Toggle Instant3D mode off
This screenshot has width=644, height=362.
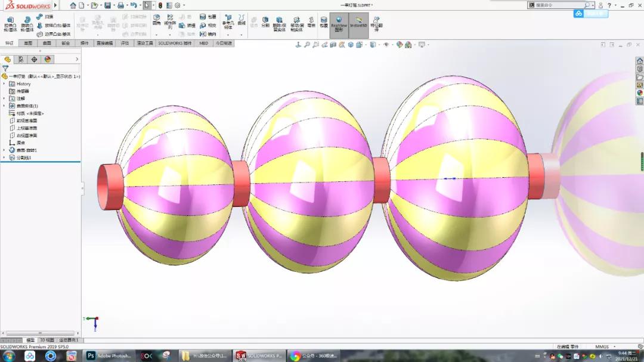pos(358,23)
